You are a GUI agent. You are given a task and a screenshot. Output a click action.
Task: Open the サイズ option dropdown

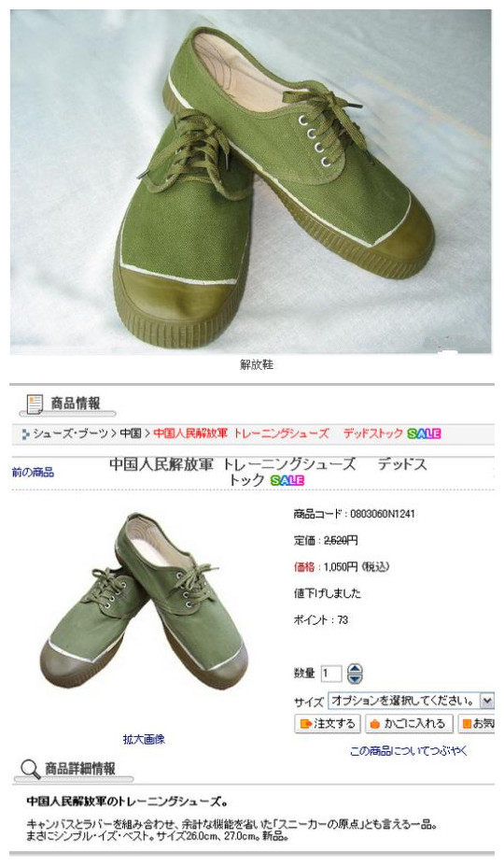coord(411,701)
